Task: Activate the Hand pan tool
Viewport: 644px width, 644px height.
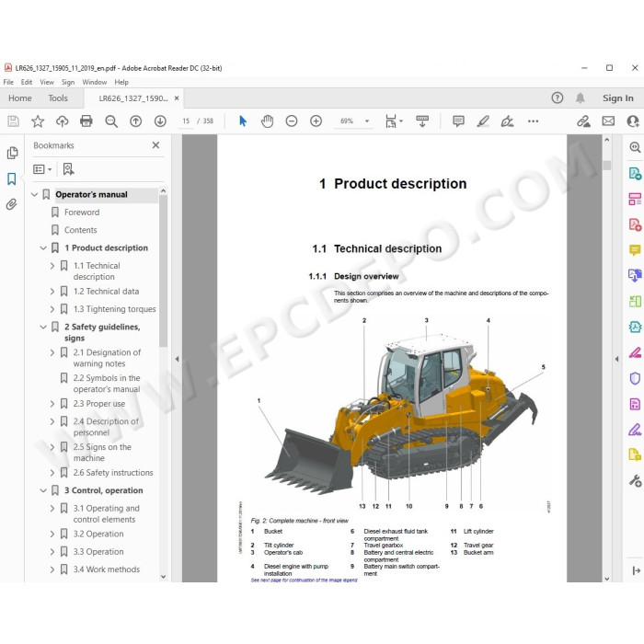Action: [x=268, y=121]
